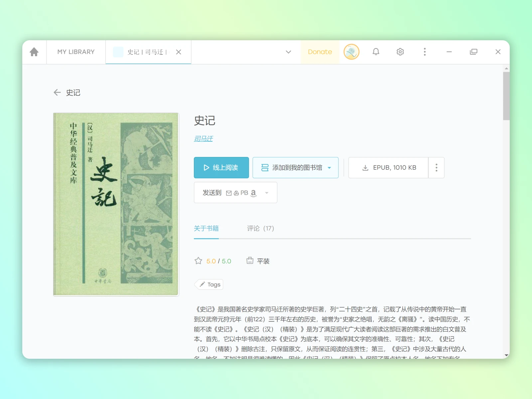Expand the 添加到我的图书馆 dropdown arrow
This screenshot has width=532, height=399.
click(x=330, y=168)
